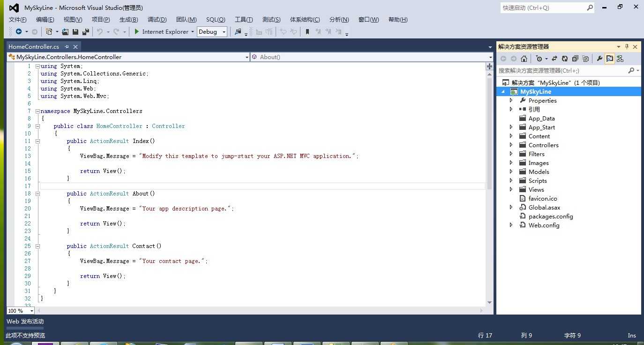Click the find-in-files icon right of Debug
The width and height of the screenshot is (644, 345).
pos(238,31)
